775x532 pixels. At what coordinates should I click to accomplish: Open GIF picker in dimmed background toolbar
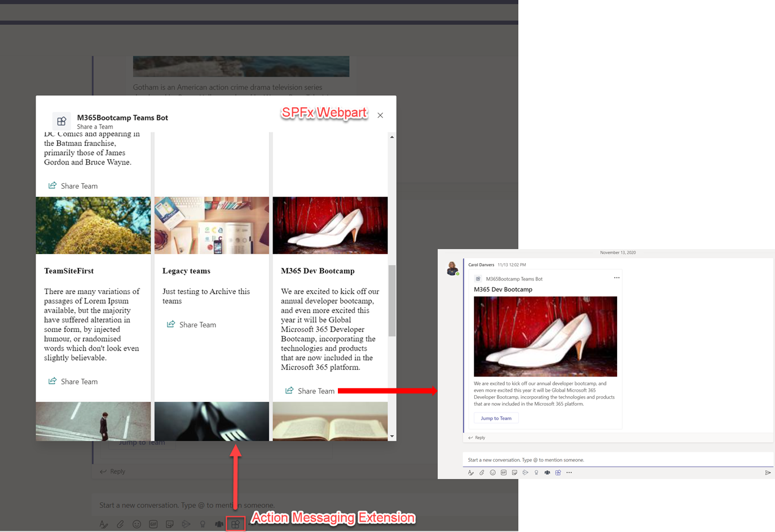tap(153, 524)
